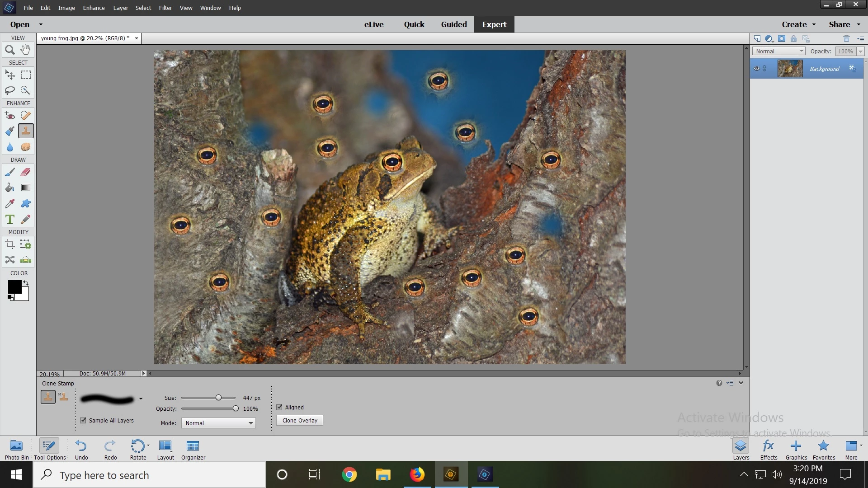The height and width of the screenshot is (488, 868).
Task: Disable Sample All Layers checkbox
Action: tap(83, 420)
